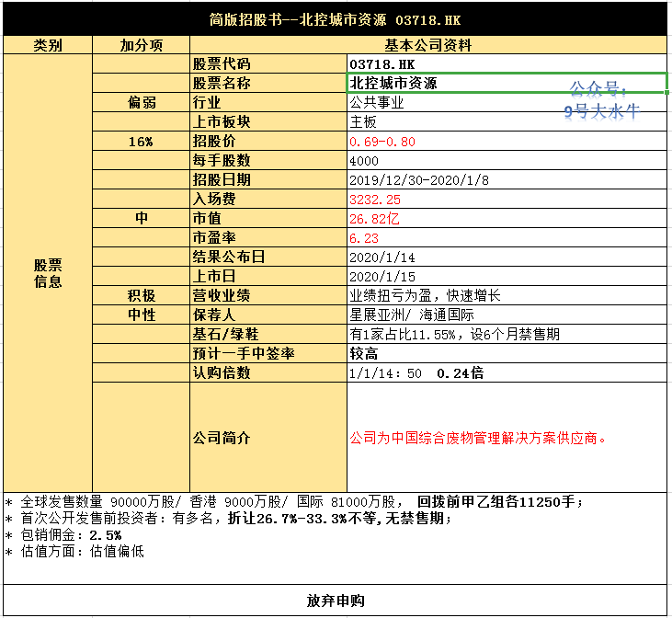The width and height of the screenshot is (672, 618).
Task: Click the 股票信息 category cell
Action: [x=48, y=273]
